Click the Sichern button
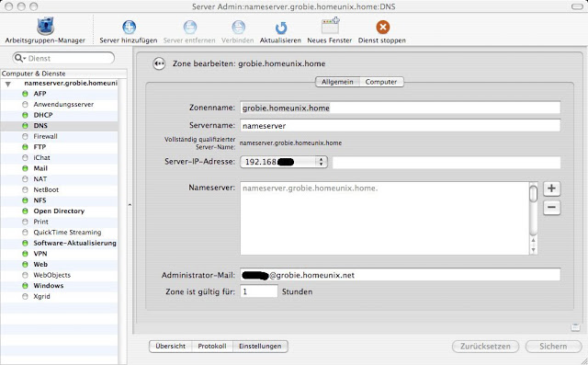 pyautogui.click(x=553, y=346)
